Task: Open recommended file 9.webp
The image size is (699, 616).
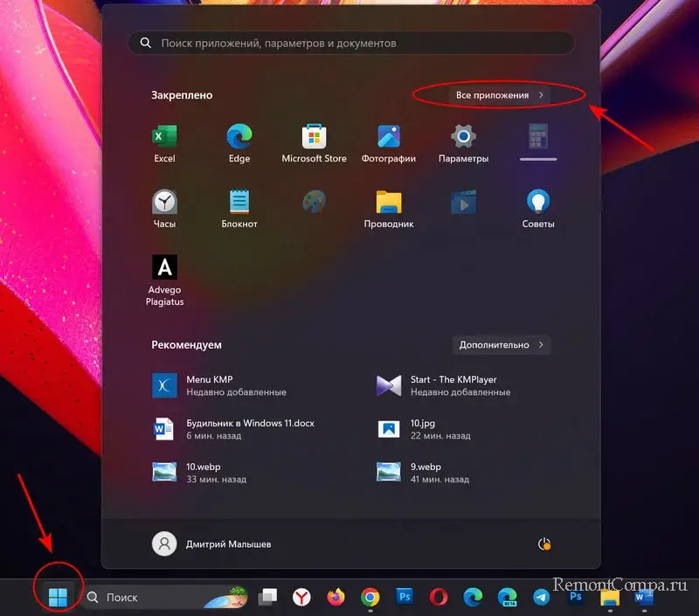Action: click(423, 473)
